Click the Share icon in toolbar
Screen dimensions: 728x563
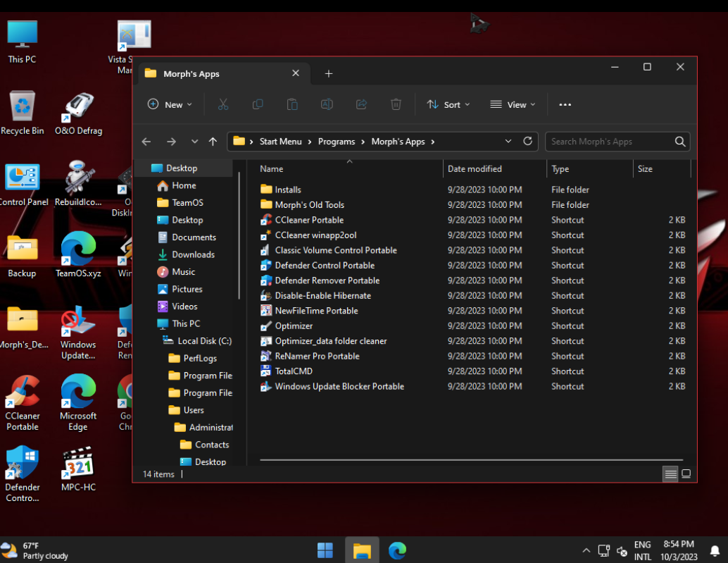point(361,104)
